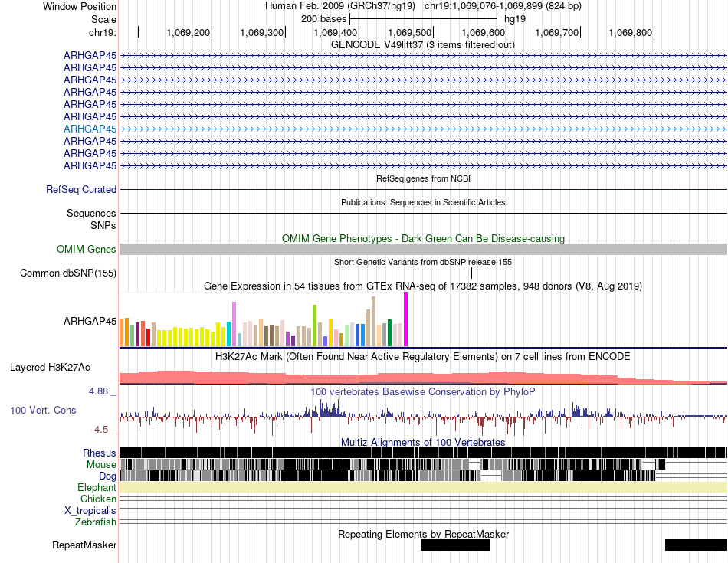Click the PhyloP conservation track title
Screen dimensions: 728x563
[422, 391]
